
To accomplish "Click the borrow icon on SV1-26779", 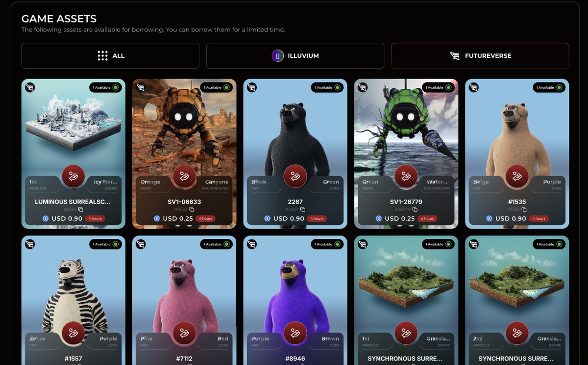I will click(x=406, y=177).
